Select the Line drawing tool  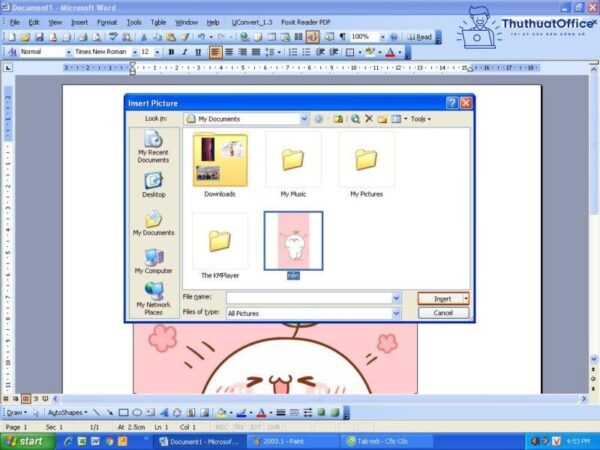tap(96, 412)
